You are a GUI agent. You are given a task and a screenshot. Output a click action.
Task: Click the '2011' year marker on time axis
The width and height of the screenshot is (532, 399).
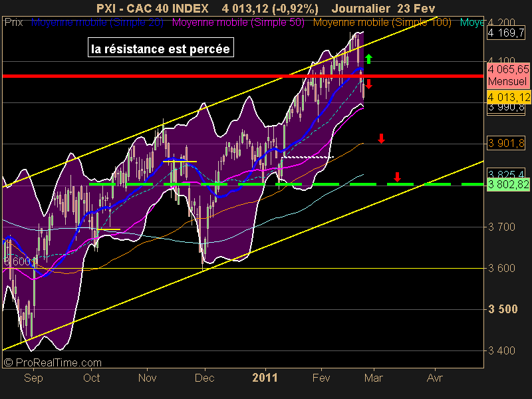tap(265, 378)
